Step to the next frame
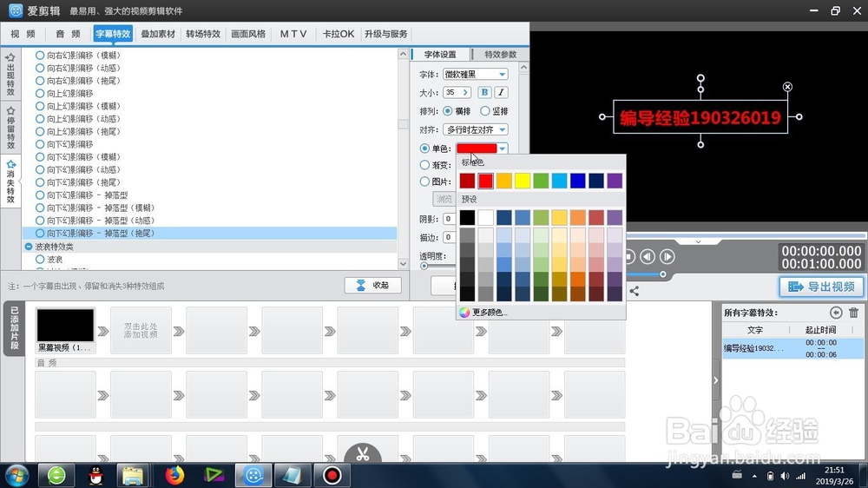Viewport: 868px width, 488px height. [667, 256]
